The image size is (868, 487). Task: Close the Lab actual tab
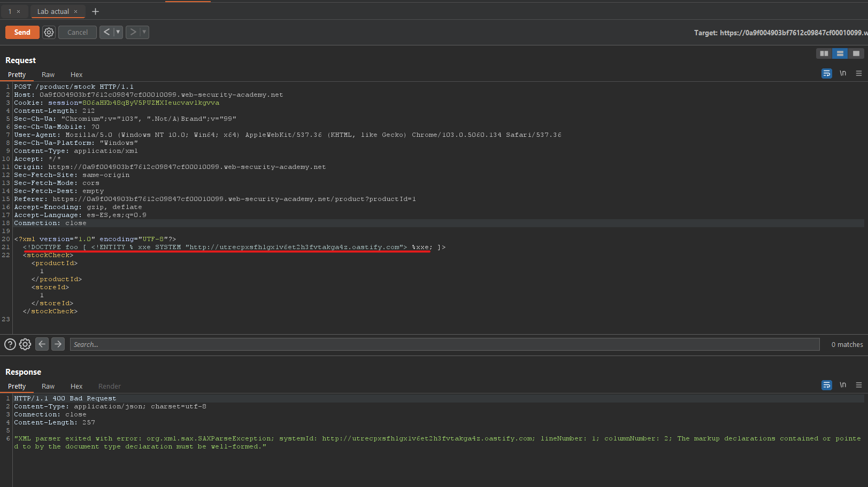[x=76, y=12]
